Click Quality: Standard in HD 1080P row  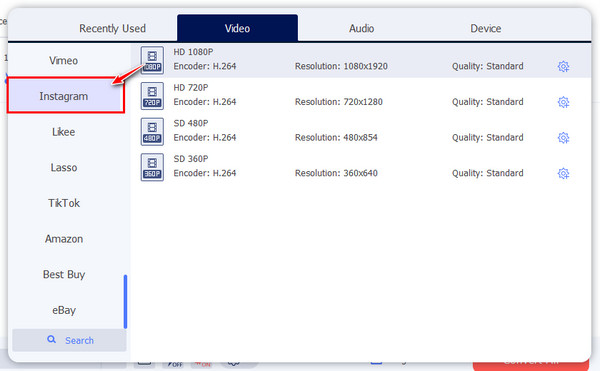tap(488, 66)
